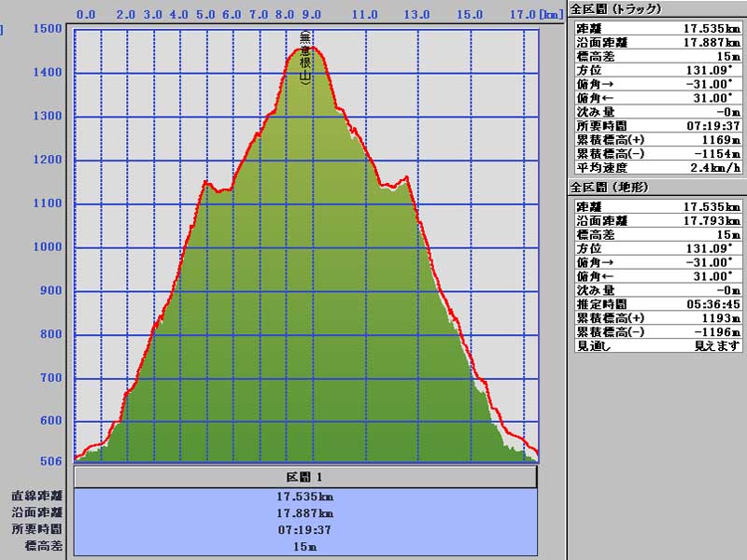Click the 標高差 15m cell below graph
The width and height of the screenshot is (747, 560).
(x=305, y=547)
